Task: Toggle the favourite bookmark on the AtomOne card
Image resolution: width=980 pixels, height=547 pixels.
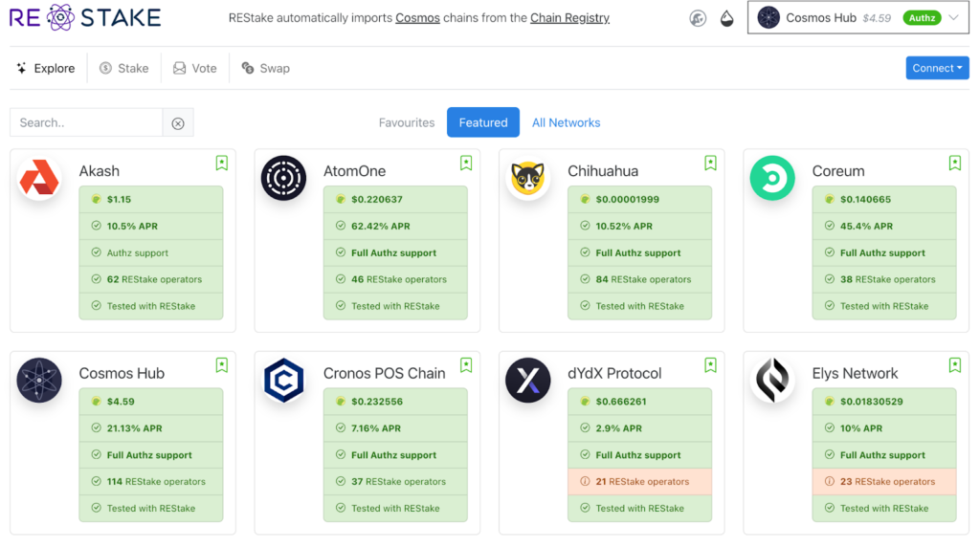Action: pyautogui.click(x=466, y=164)
